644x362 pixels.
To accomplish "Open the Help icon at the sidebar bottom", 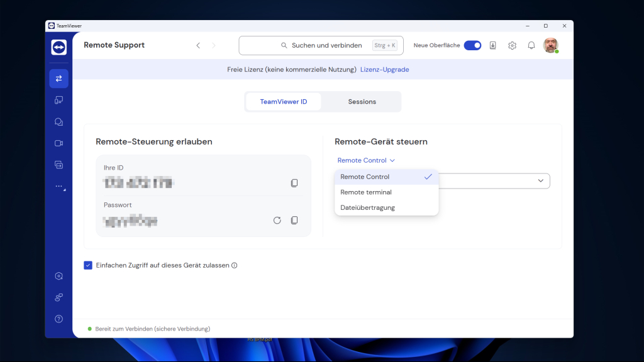I will tap(58, 319).
